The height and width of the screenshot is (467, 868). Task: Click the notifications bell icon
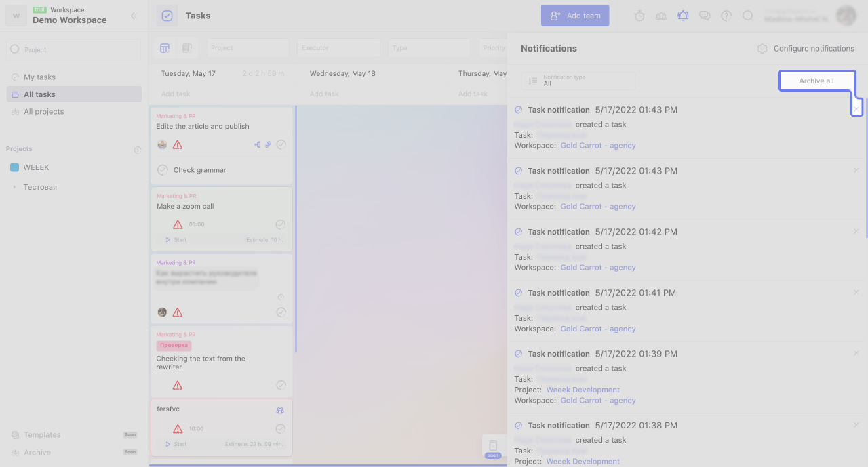point(683,16)
